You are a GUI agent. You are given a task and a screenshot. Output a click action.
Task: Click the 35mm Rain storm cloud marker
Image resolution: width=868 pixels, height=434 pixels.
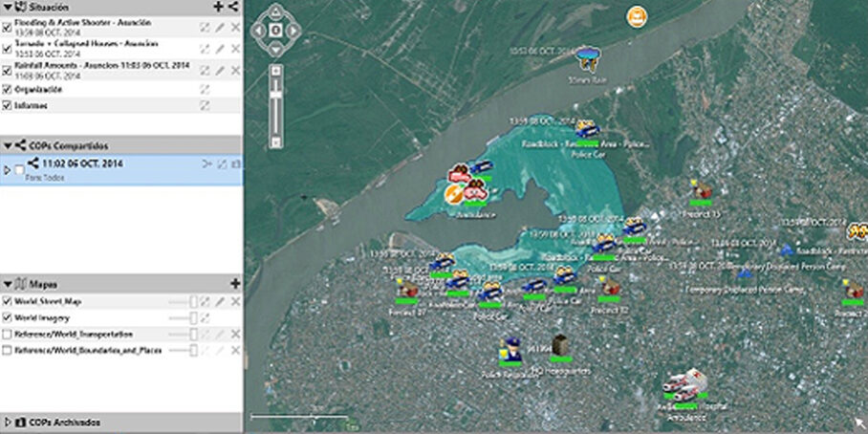pyautogui.click(x=587, y=59)
